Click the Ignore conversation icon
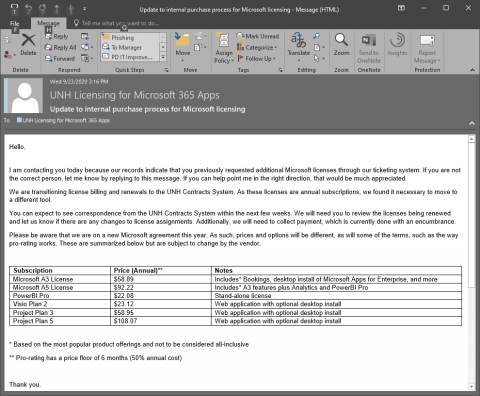 (x=8, y=40)
